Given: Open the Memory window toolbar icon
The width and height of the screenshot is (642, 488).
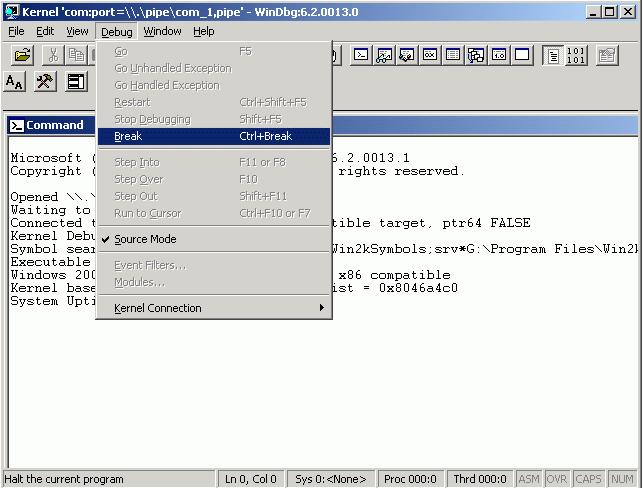Looking at the screenshot, I should coord(453,55).
